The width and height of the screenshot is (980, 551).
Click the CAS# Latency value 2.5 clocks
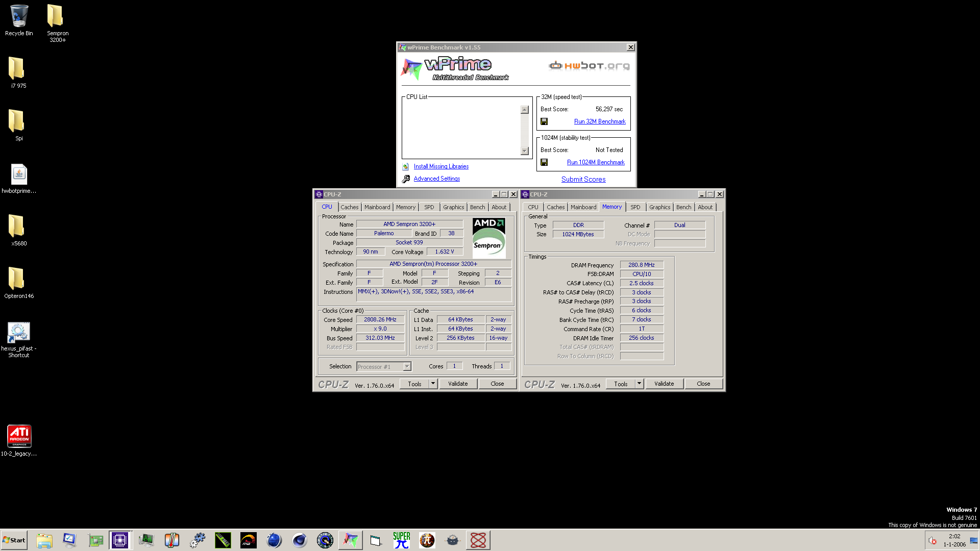click(642, 283)
